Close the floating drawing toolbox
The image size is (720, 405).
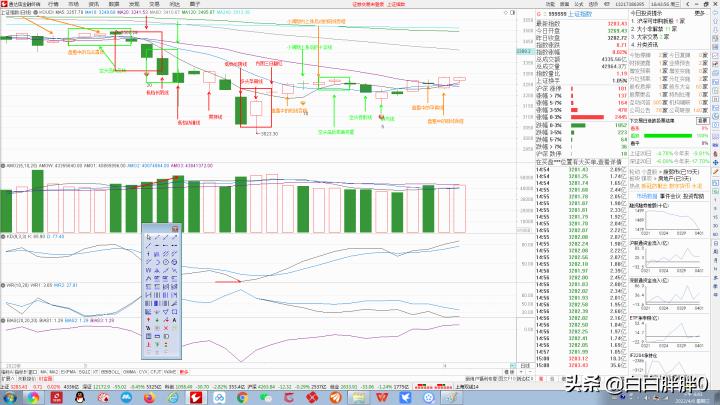(175, 229)
